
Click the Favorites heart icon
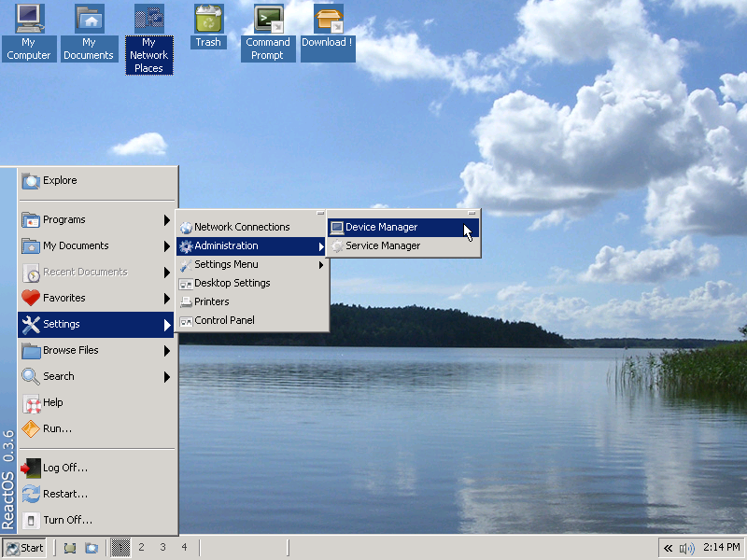(31, 299)
